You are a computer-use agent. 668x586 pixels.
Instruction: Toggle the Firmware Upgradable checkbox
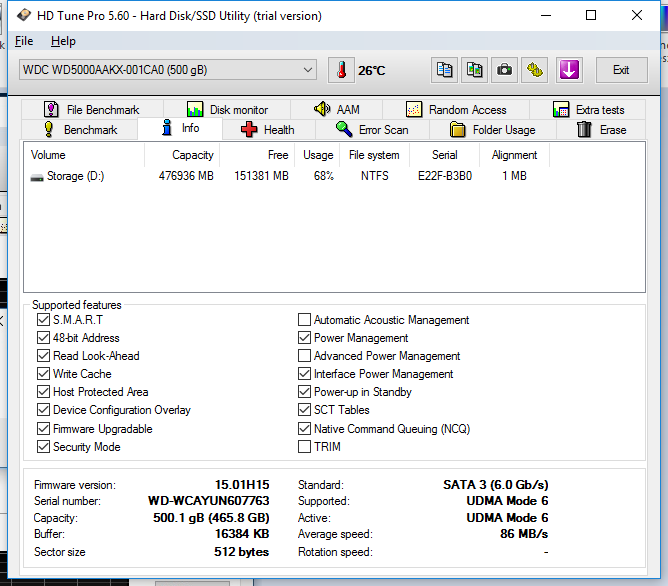click(x=43, y=428)
